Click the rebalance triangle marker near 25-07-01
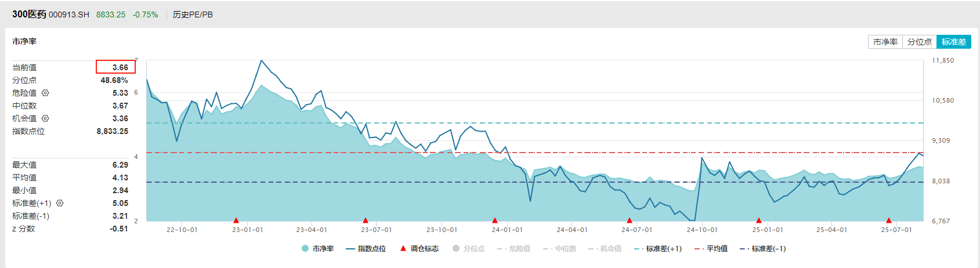 [x=889, y=220]
